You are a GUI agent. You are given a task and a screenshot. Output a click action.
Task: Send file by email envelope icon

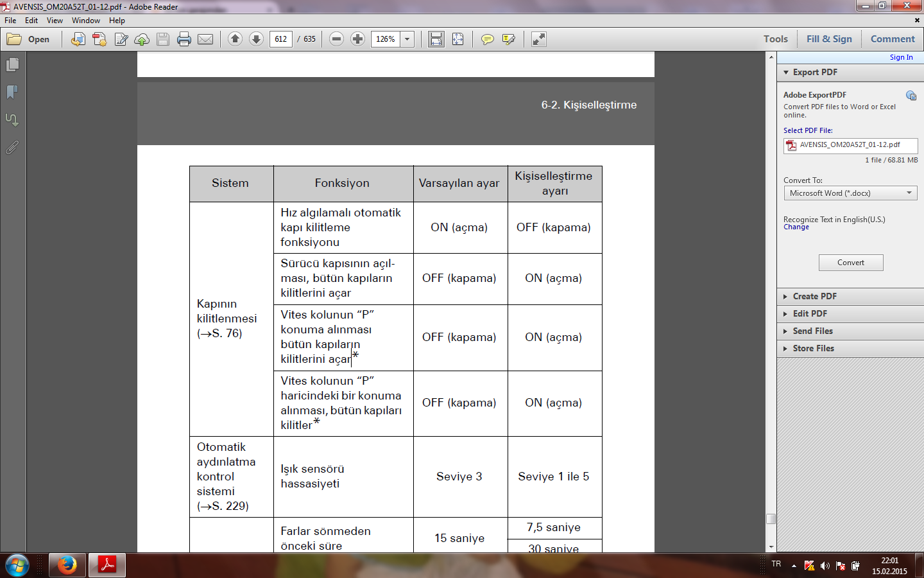(x=205, y=39)
